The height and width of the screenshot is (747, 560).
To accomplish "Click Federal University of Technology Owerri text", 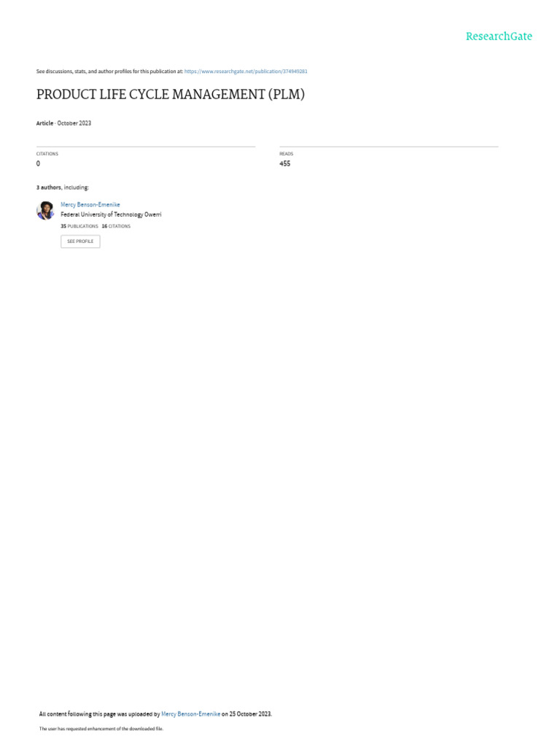I will [111, 214].
